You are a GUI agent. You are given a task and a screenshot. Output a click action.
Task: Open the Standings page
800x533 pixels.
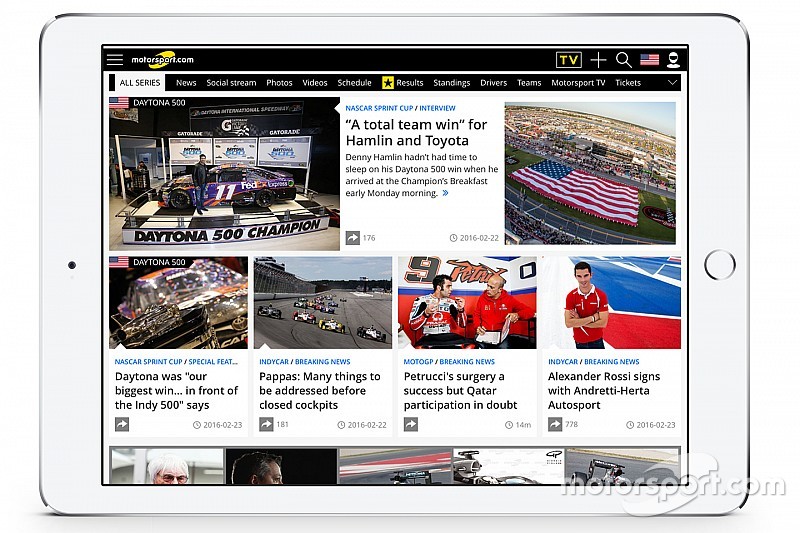tap(452, 83)
